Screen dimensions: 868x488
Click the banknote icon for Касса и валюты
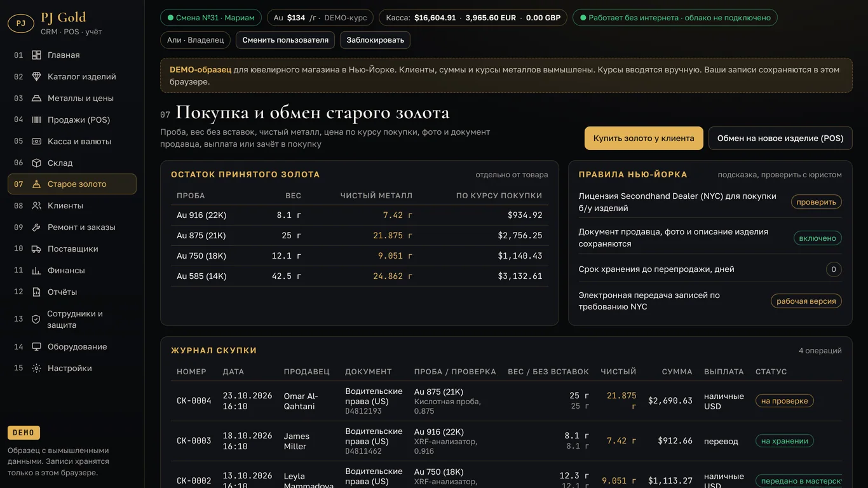pyautogui.click(x=36, y=142)
